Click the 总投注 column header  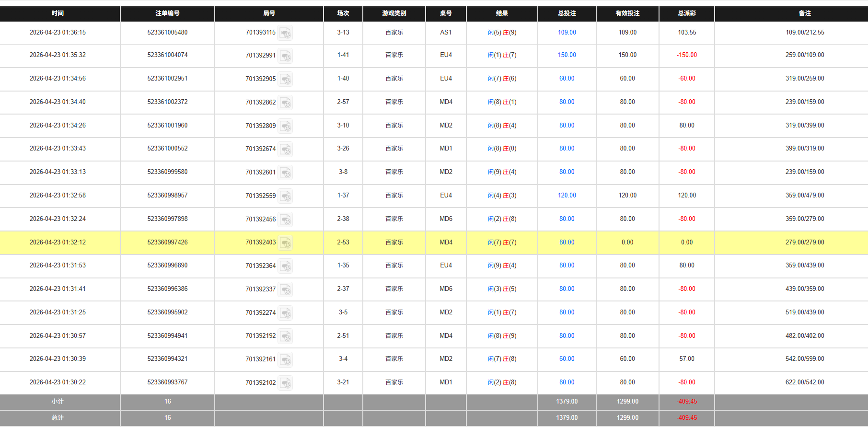click(x=567, y=13)
